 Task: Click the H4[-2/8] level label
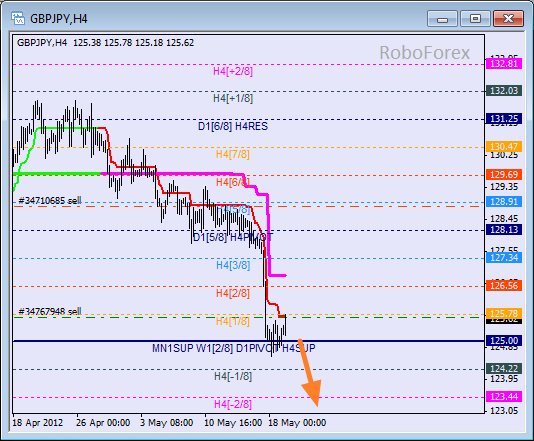pyautogui.click(x=233, y=404)
